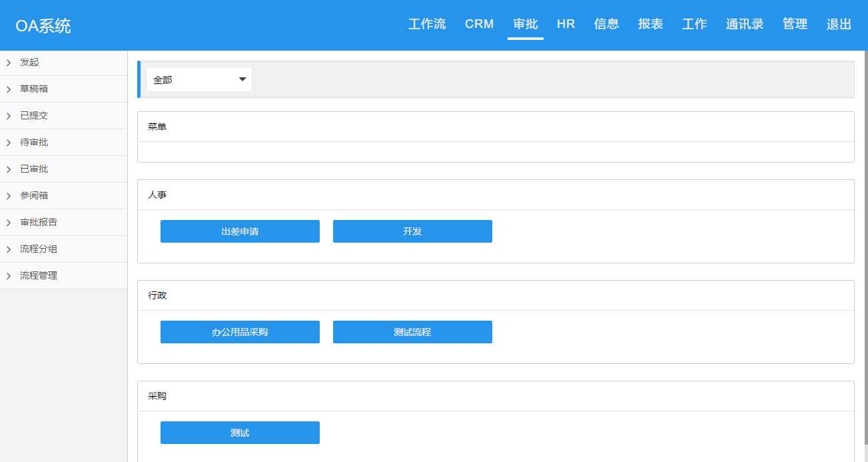The image size is (868, 462).
Task: Click the 测试流程 button
Action: point(412,332)
